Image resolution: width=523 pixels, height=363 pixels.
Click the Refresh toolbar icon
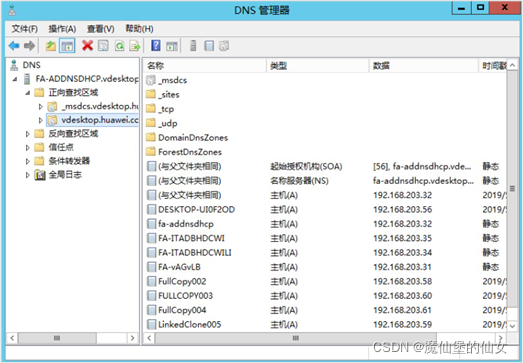119,46
